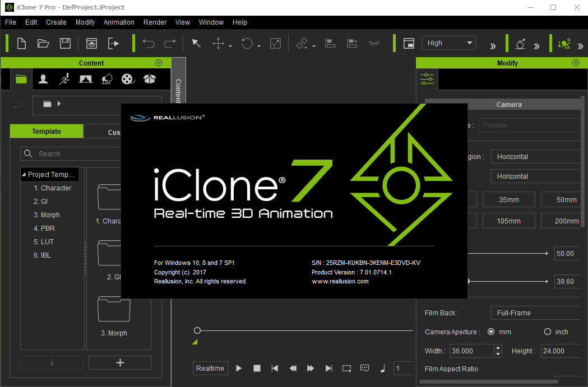Viewport: 588px width, 387px height.
Task: Click the slider with value 50.00
Action: tap(508, 254)
